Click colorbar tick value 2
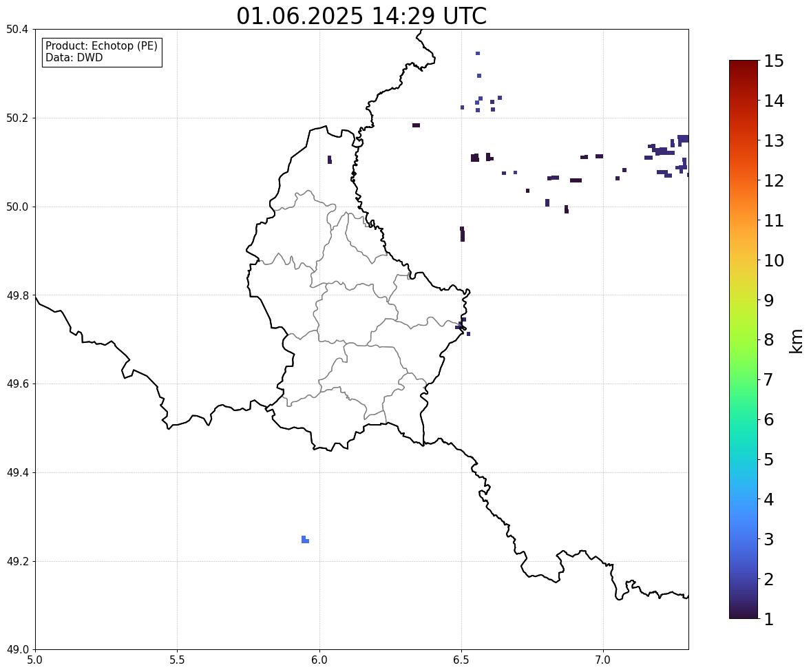This screenshot has width=811, height=672. 768,579
